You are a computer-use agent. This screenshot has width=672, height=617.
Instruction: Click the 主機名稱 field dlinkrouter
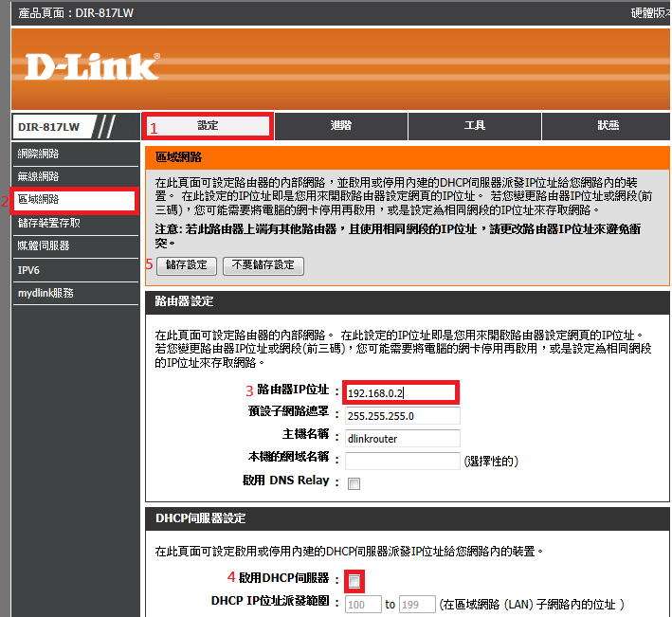403,439
